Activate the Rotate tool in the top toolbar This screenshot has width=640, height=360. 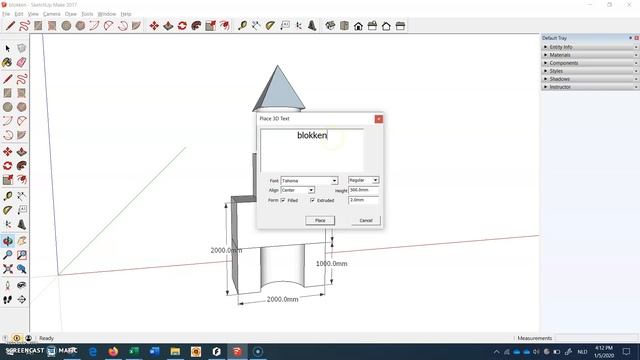tap(182, 26)
